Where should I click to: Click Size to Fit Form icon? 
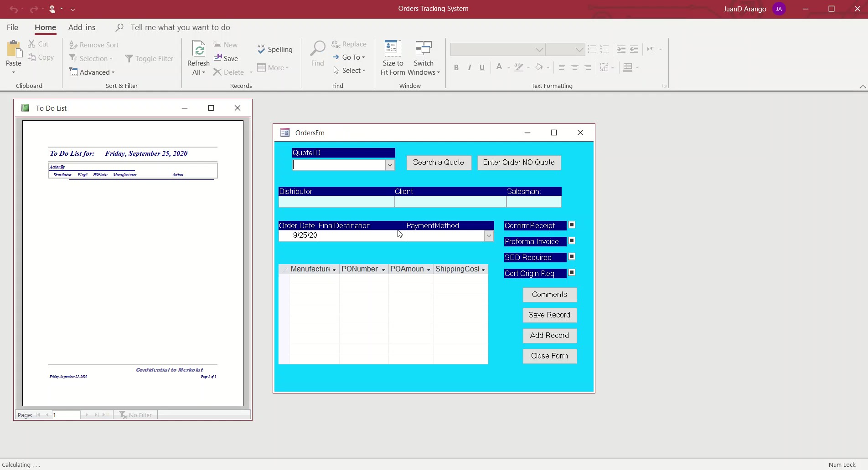(x=393, y=48)
